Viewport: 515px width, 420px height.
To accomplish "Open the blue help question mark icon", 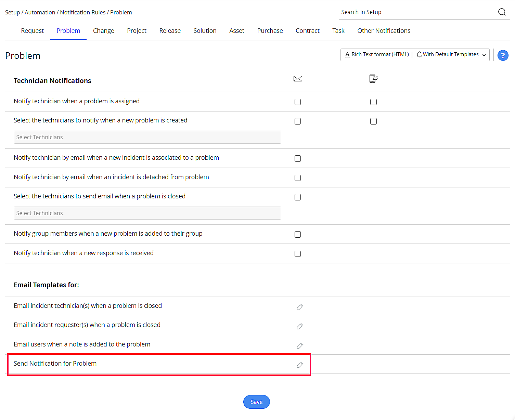I will click(x=503, y=55).
